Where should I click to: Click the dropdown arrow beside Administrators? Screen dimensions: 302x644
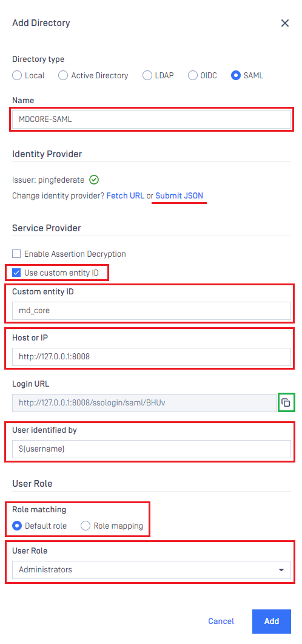pyautogui.click(x=281, y=570)
